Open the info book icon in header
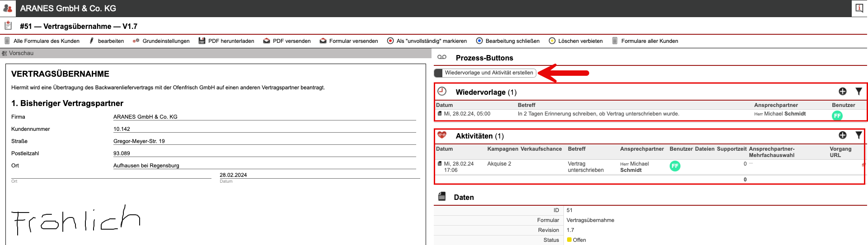Viewport: 868px width, 245px height. [x=859, y=8]
